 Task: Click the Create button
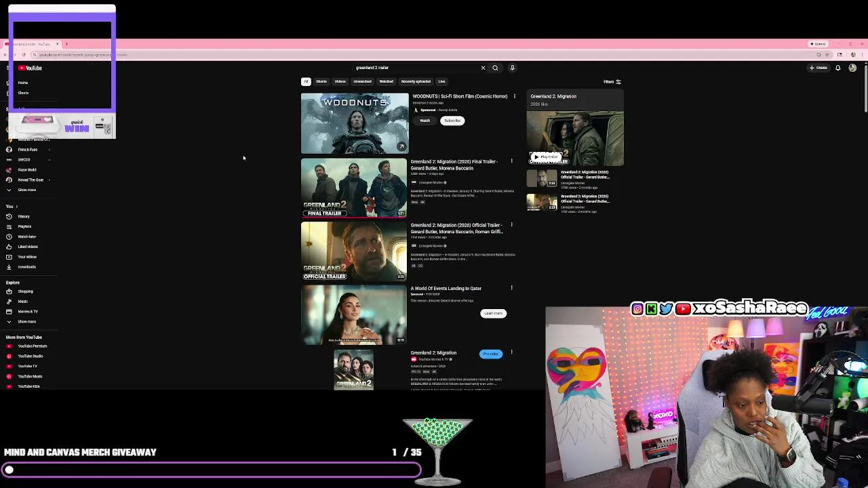click(818, 68)
